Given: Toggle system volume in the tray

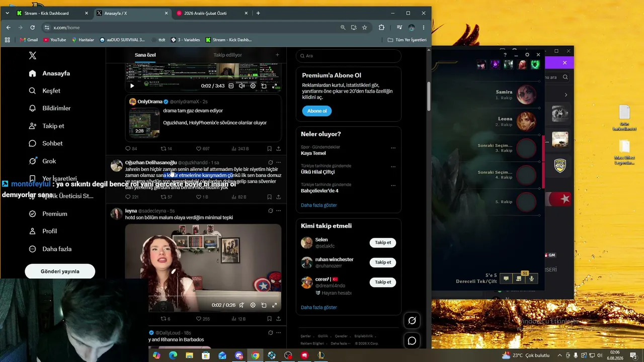Looking at the screenshot, I should tap(599, 355).
